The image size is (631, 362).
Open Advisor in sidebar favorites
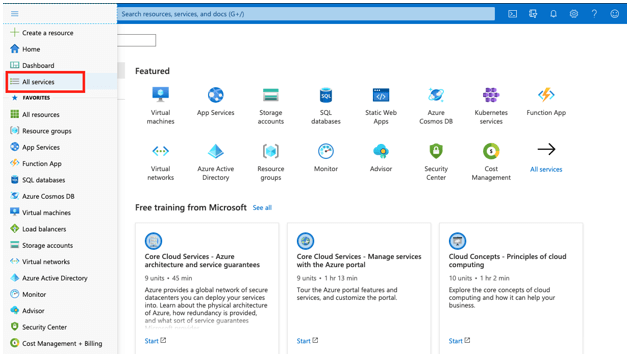(27, 311)
